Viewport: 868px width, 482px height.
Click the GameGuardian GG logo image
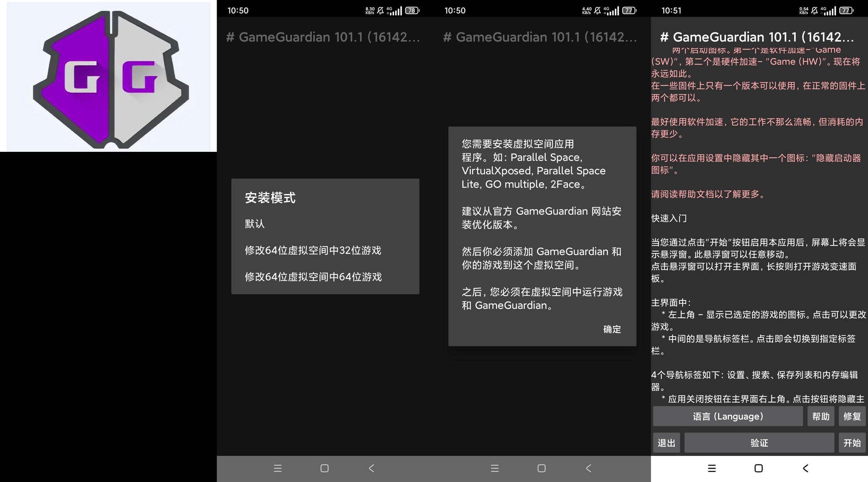point(111,79)
